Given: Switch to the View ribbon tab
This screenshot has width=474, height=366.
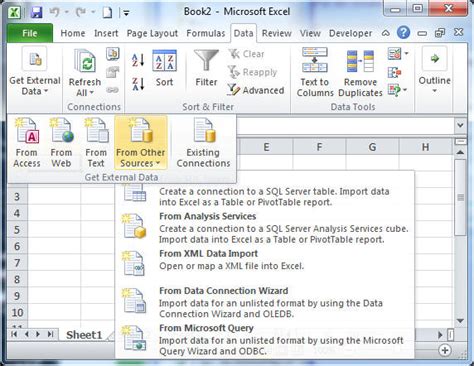Looking at the screenshot, I should pos(310,33).
